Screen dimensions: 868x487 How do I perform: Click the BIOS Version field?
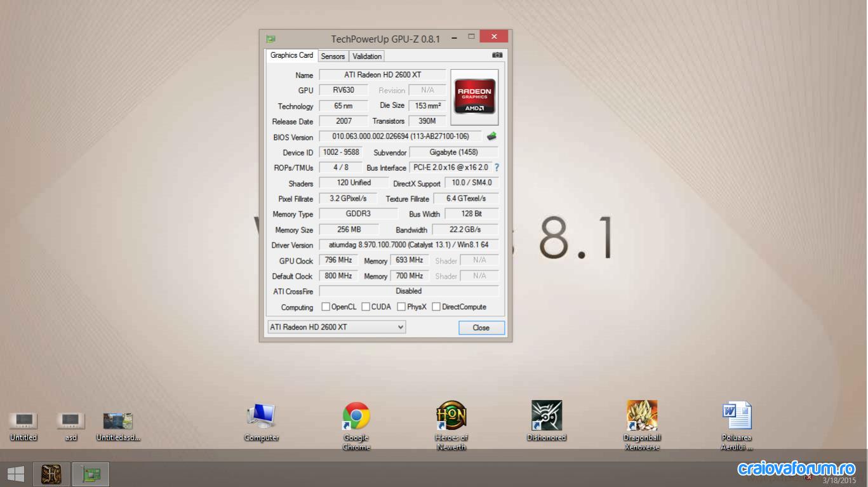(400, 137)
